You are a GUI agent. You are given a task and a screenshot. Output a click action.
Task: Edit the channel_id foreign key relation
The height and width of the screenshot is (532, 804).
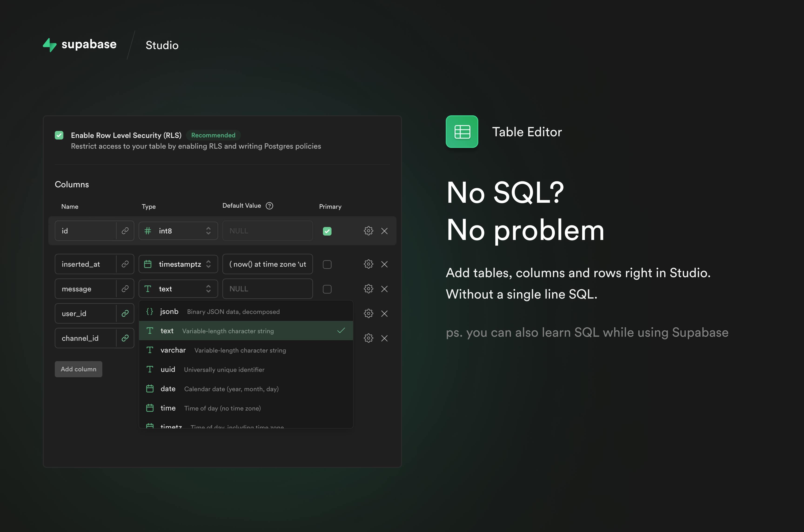[x=125, y=338]
